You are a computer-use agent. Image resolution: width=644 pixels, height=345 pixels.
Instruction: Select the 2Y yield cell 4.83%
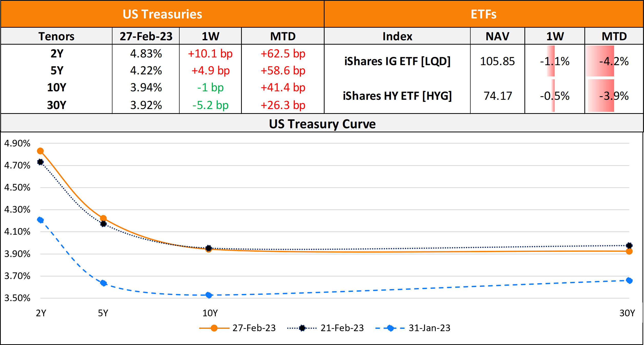(x=146, y=54)
